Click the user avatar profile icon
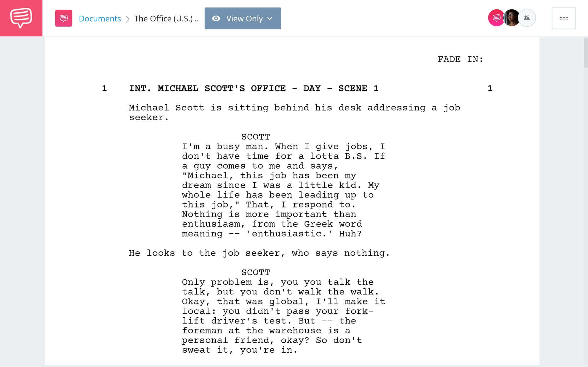 (x=511, y=18)
